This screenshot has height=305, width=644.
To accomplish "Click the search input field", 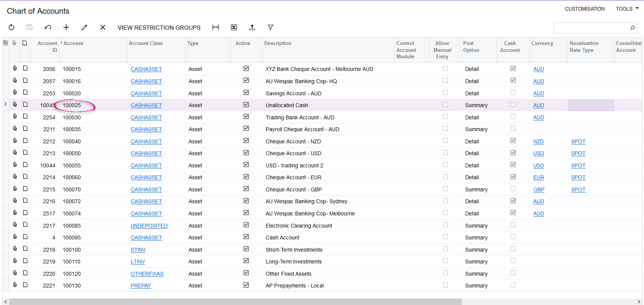I will point(591,28).
